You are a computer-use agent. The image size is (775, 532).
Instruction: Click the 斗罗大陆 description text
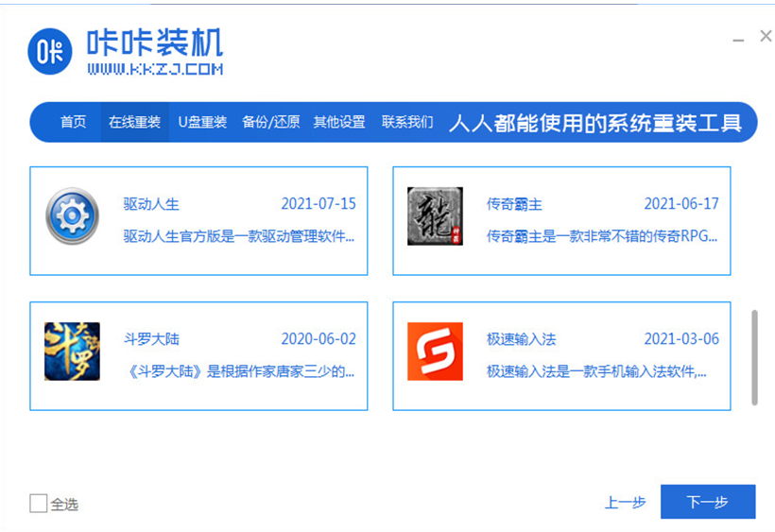239,371
